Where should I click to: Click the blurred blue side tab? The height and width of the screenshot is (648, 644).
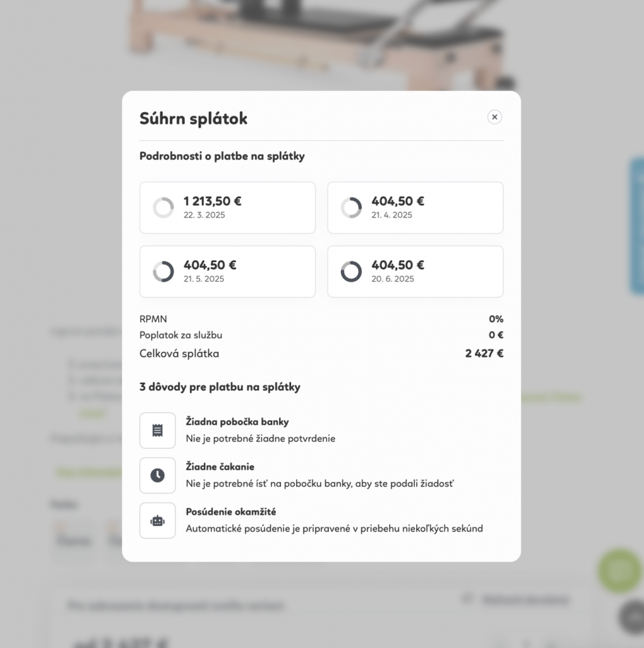click(x=636, y=226)
